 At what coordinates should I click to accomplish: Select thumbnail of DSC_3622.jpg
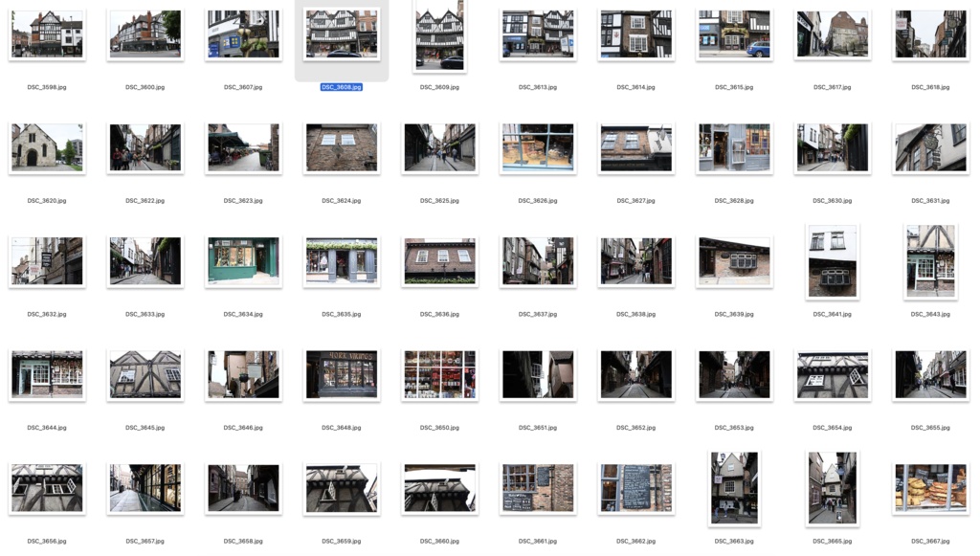coord(145,148)
